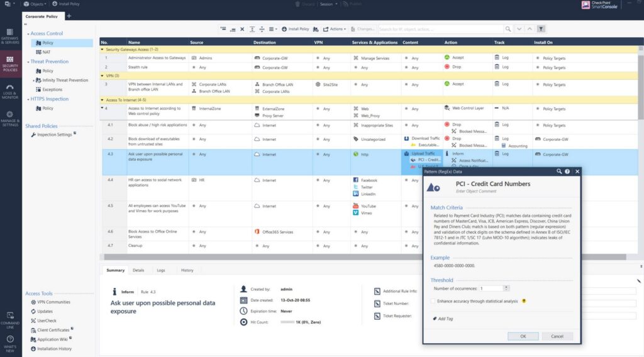644x357 pixels.
Task: Click help icon in Pattern Data dialog
Action: 567,172
